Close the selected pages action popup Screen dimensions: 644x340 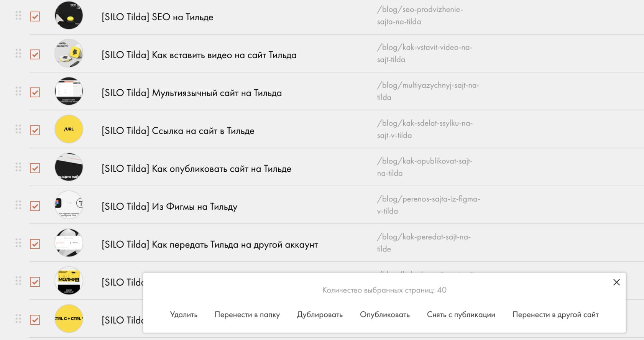coord(616,282)
